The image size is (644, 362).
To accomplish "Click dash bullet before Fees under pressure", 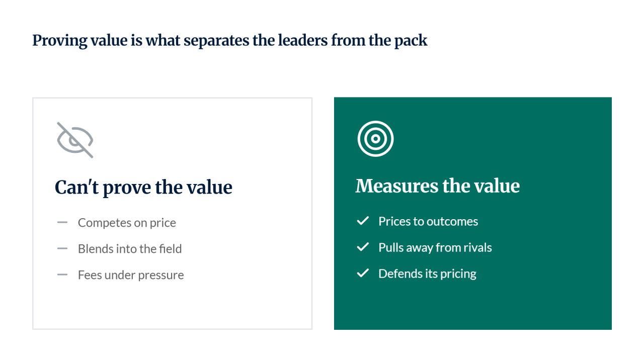I will pos(62,275).
